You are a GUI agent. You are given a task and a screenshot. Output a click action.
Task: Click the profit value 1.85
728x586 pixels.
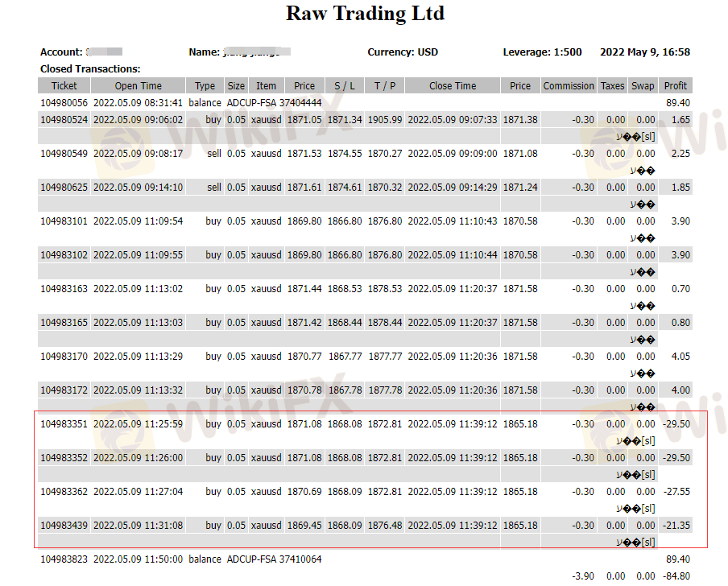[x=680, y=188]
